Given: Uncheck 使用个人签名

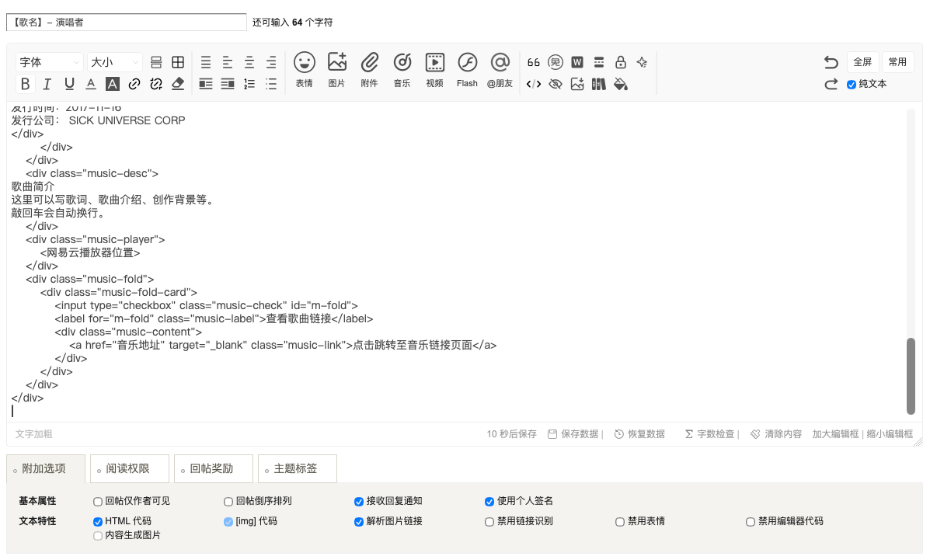Looking at the screenshot, I should coord(489,502).
